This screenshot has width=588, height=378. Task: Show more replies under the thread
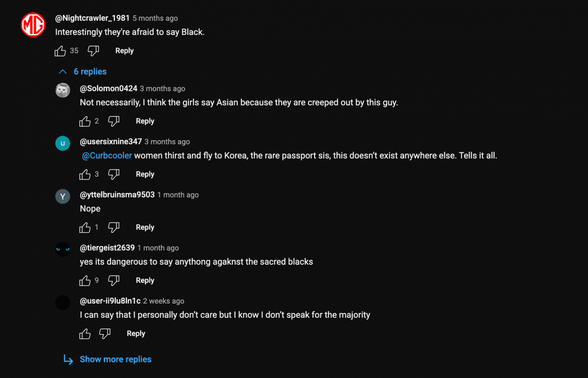click(x=115, y=360)
